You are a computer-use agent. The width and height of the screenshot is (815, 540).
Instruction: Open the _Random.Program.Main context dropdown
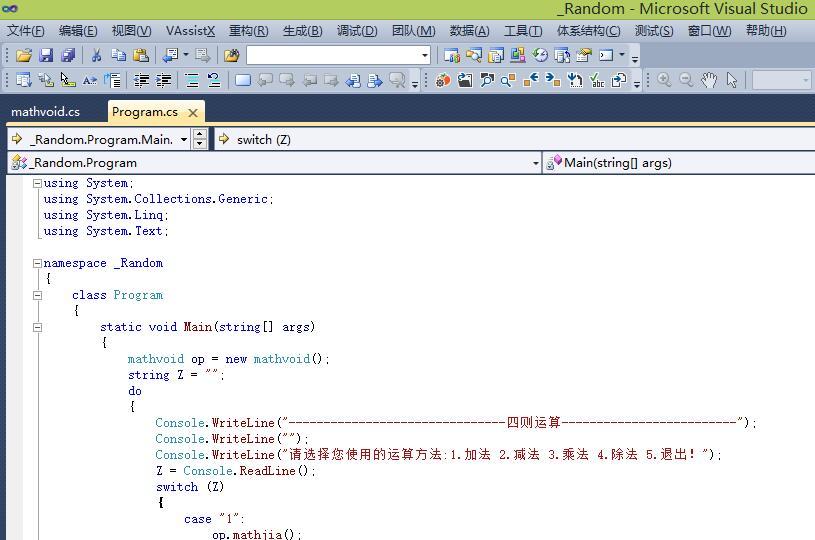pos(184,140)
